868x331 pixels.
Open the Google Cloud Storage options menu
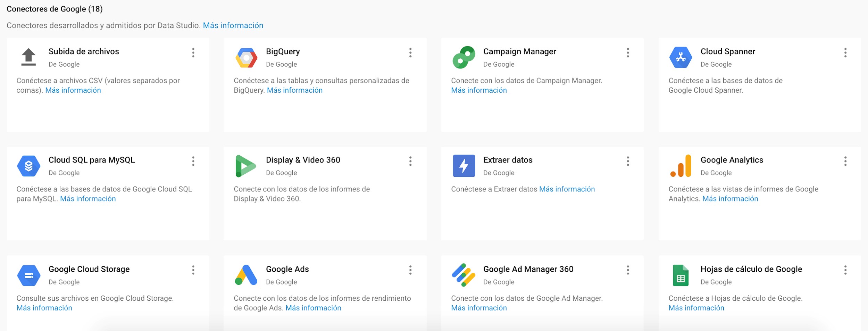click(x=193, y=270)
